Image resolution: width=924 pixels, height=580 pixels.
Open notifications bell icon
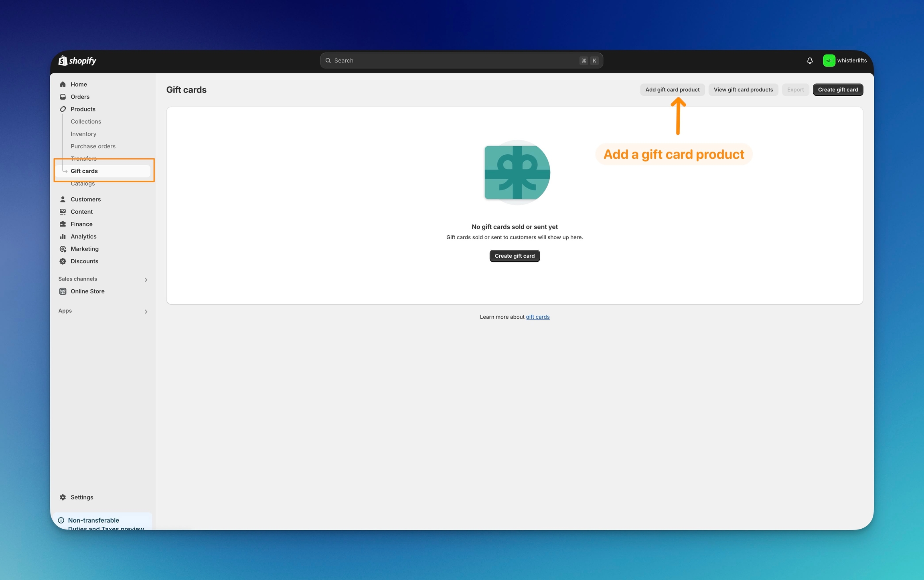pyautogui.click(x=810, y=61)
